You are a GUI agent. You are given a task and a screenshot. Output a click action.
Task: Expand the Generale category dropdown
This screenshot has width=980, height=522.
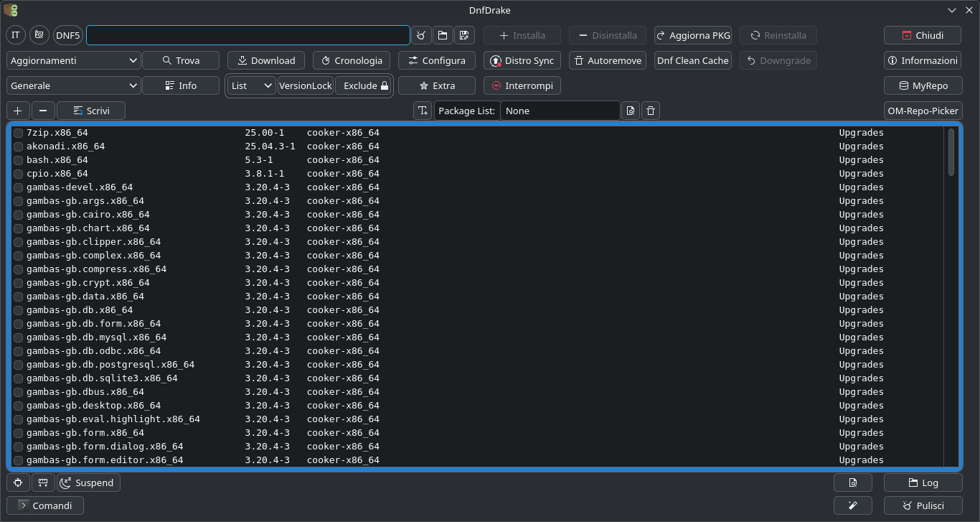point(73,85)
